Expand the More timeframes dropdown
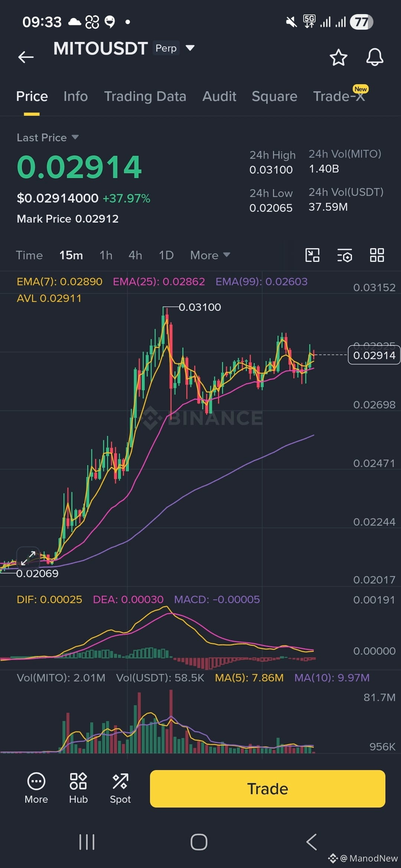The width and height of the screenshot is (401, 868). click(210, 255)
